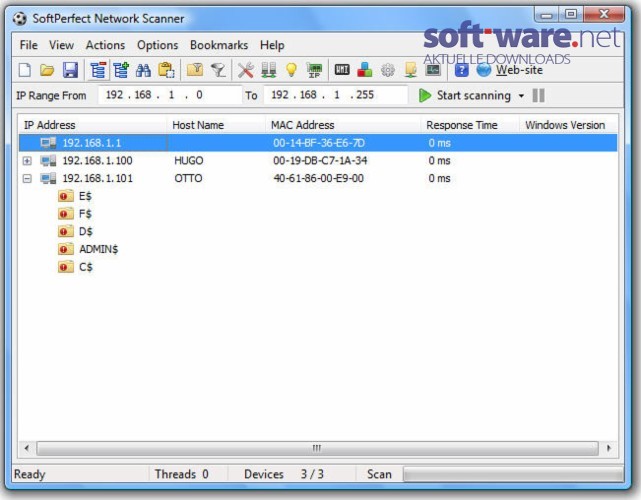The image size is (641, 500).
Task: Select the E$ shared folder
Action: click(75, 196)
